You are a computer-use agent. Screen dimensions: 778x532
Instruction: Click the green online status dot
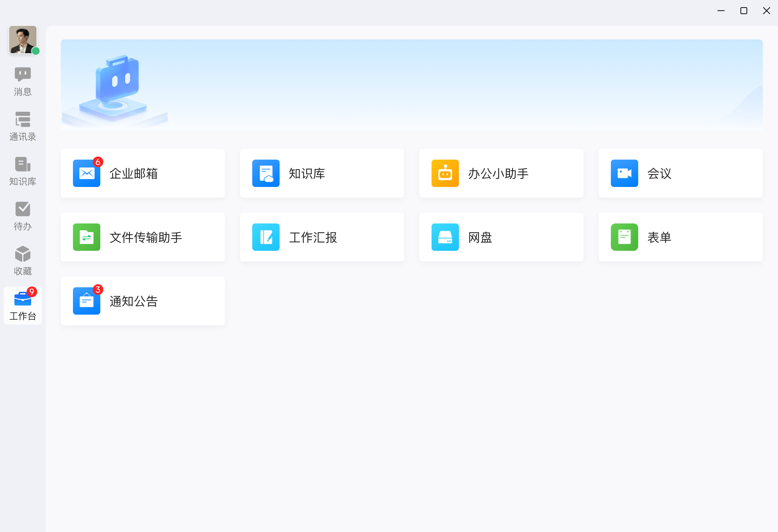tap(36, 51)
